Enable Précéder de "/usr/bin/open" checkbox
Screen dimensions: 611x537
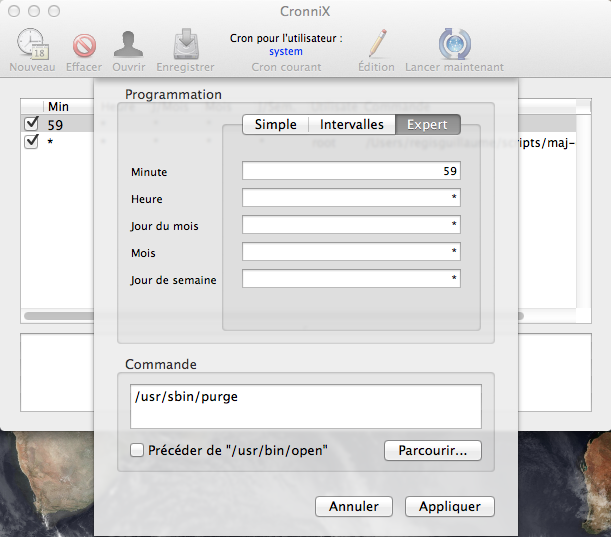(137, 450)
